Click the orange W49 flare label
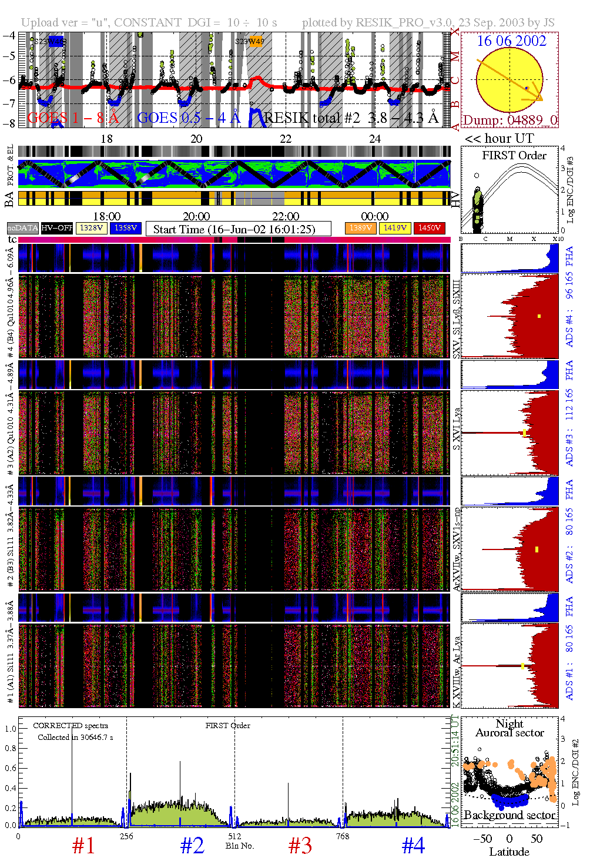Viewport: 590px width, 868px height. point(256,41)
